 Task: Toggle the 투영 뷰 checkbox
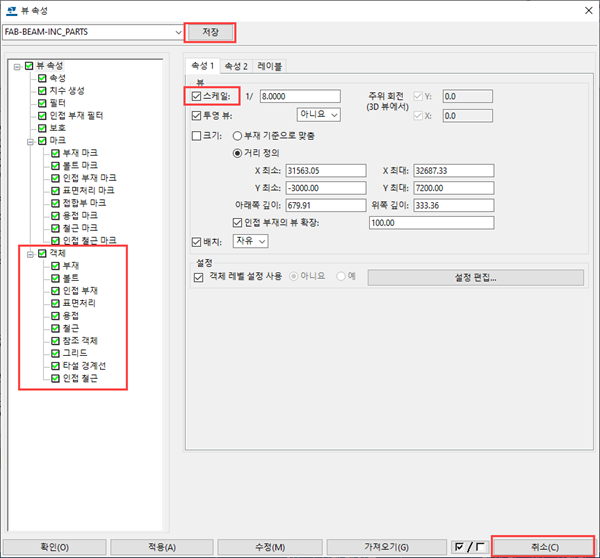coord(197,115)
